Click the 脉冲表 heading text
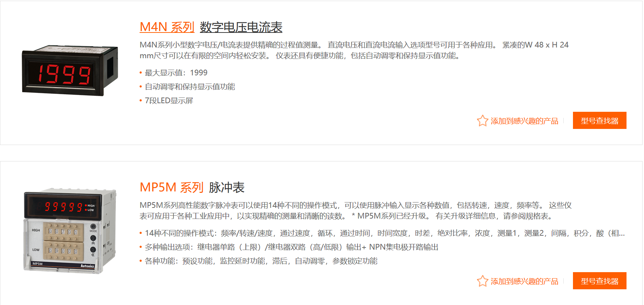644x305 pixels. [227, 187]
